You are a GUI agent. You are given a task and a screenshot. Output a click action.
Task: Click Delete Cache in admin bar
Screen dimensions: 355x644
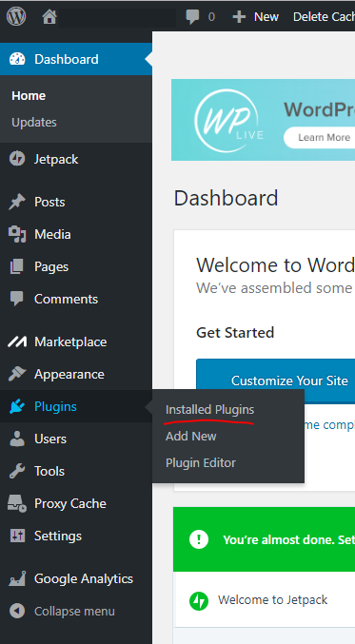324,17
